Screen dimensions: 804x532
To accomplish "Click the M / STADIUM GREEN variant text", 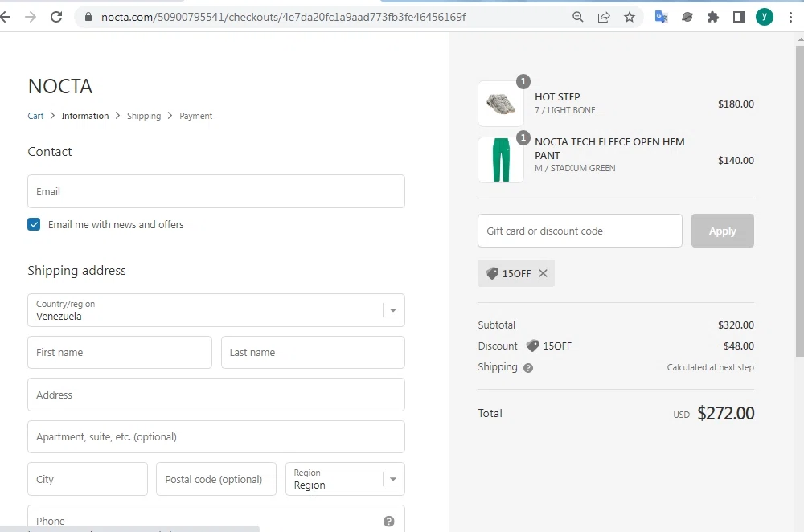I will pyautogui.click(x=575, y=168).
